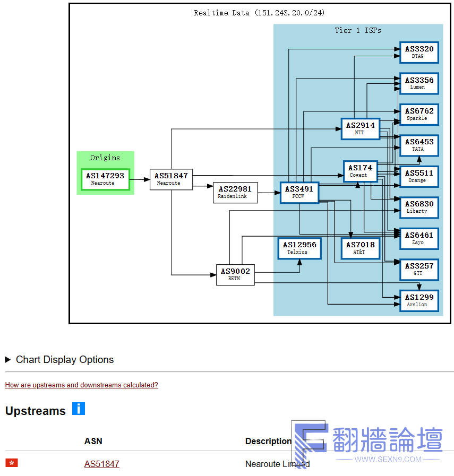This screenshot has width=454, height=476.
Task: Select the AS3320 DTAG node
Action: click(419, 52)
